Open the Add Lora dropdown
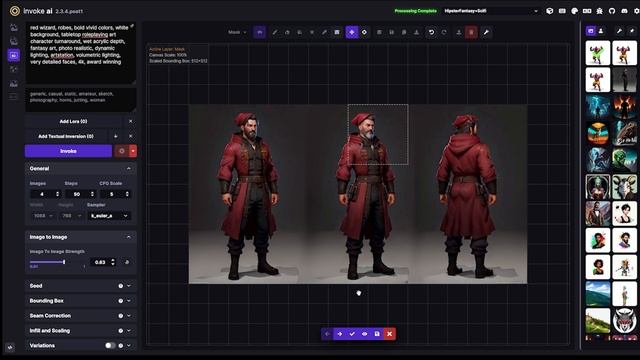Viewport: 640px width, 360px height. [x=73, y=121]
